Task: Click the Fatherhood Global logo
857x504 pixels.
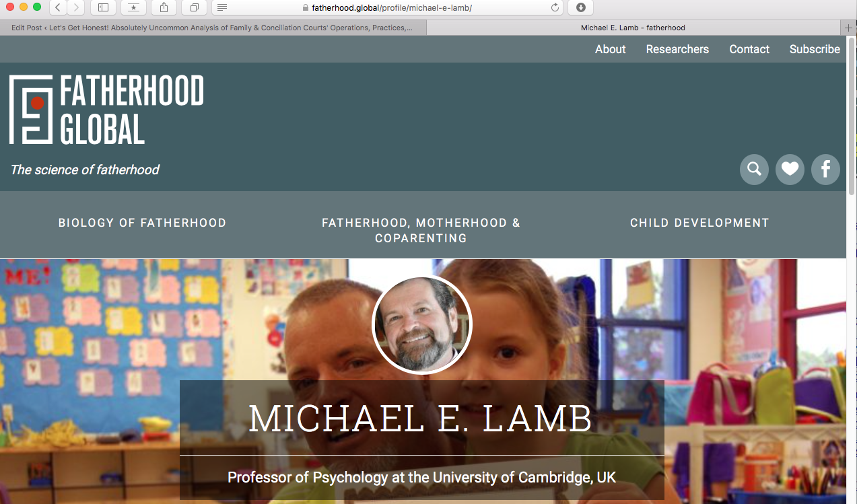Action: (x=106, y=110)
